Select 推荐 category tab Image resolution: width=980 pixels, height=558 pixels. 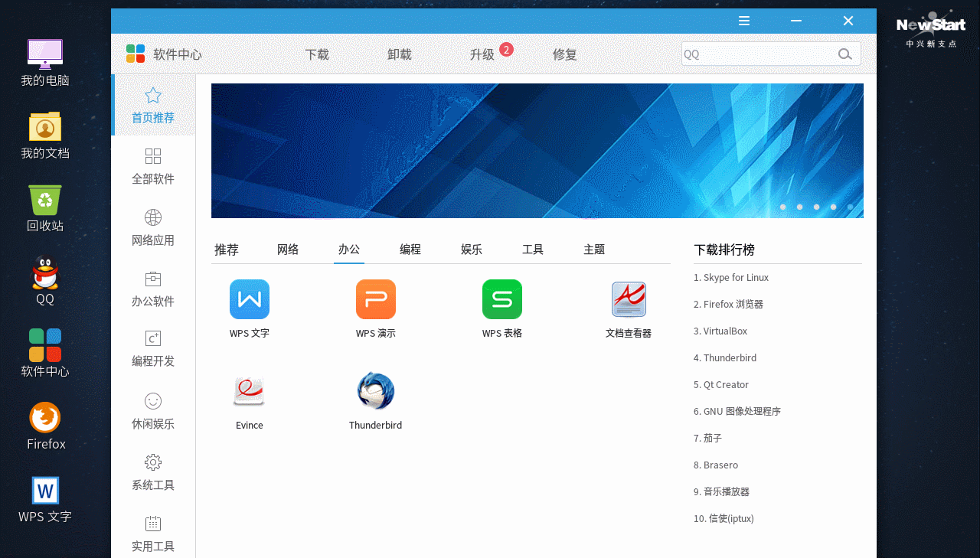click(227, 250)
